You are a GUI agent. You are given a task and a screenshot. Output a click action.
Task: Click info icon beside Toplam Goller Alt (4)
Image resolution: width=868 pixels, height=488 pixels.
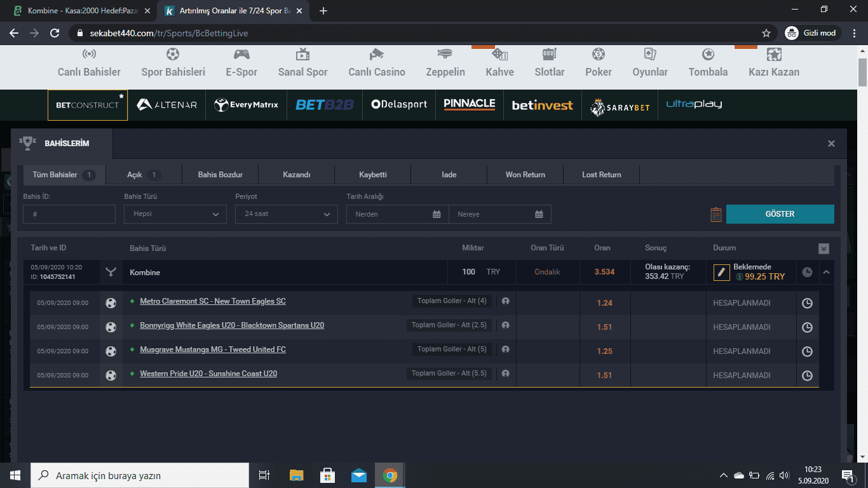click(505, 301)
